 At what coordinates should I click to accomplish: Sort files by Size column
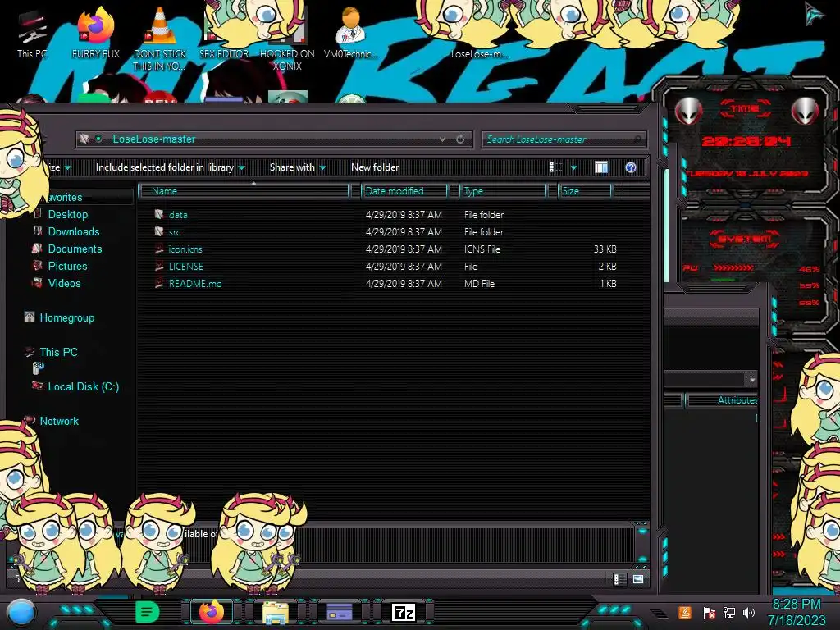coord(585,190)
